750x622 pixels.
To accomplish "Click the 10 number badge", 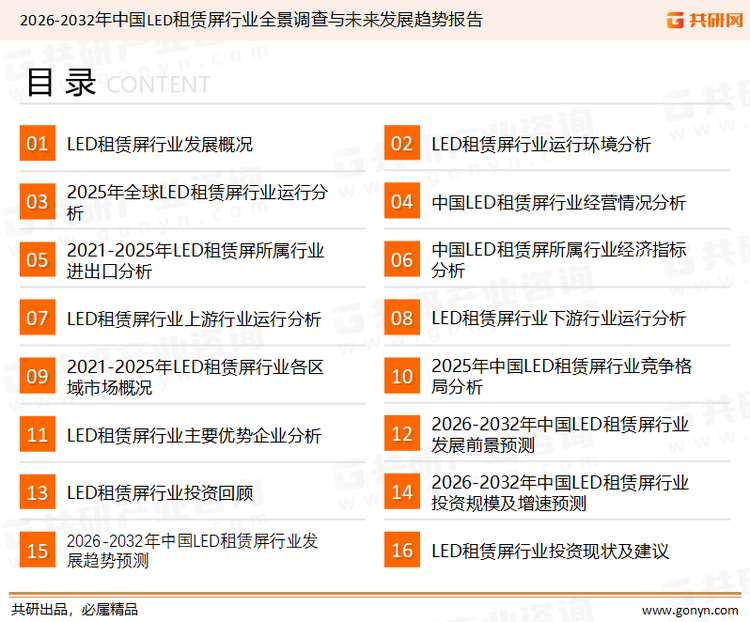I will point(402,376).
